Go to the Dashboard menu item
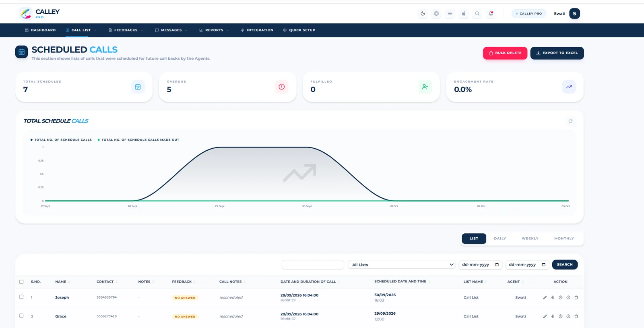 pyautogui.click(x=40, y=30)
